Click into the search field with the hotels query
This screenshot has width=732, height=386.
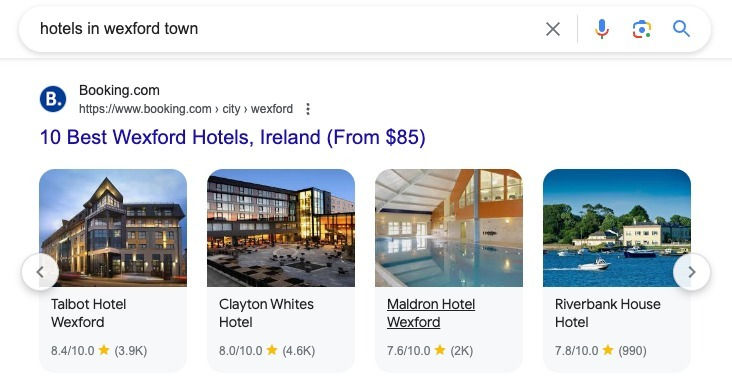click(x=280, y=29)
